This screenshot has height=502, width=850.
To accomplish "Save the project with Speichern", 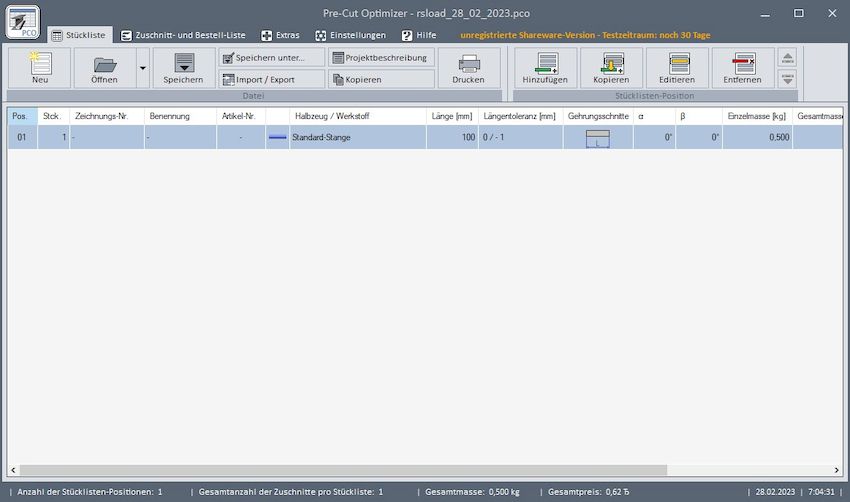I will tap(184, 68).
